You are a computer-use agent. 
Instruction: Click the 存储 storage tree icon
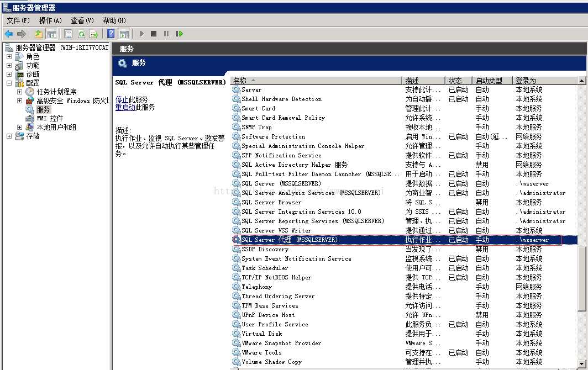19,136
